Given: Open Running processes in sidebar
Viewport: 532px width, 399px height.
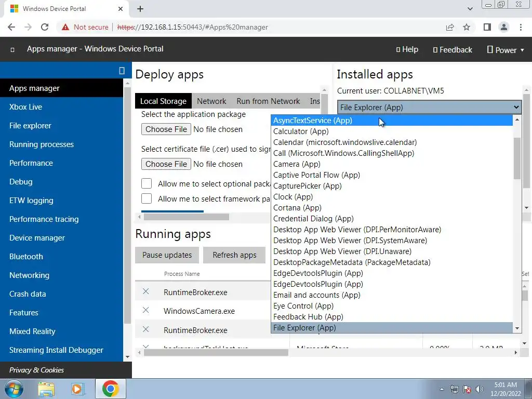Looking at the screenshot, I should pyautogui.click(x=42, y=144).
